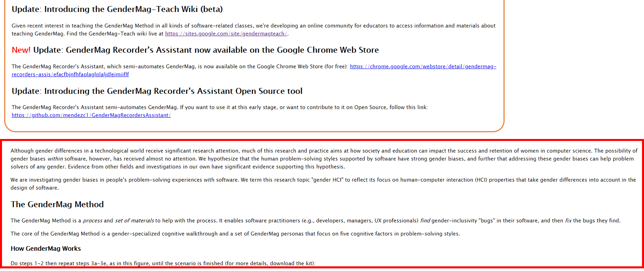The width and height of the screenshot is (644, 271).
Task: Click the "How GenderMag Works" subheading
Action: 46,249
